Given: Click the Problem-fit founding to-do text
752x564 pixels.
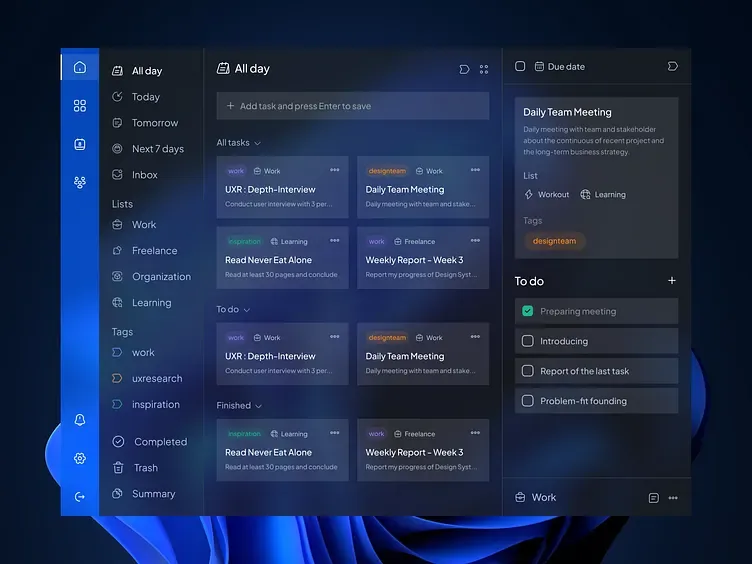Looking at the screenshot, I should [583, 400].
